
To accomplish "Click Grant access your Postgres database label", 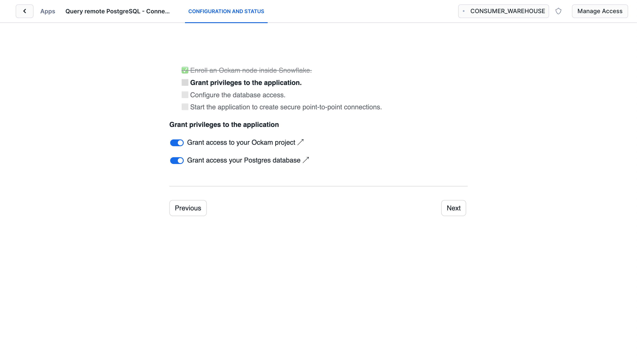I will coord(243,160).
